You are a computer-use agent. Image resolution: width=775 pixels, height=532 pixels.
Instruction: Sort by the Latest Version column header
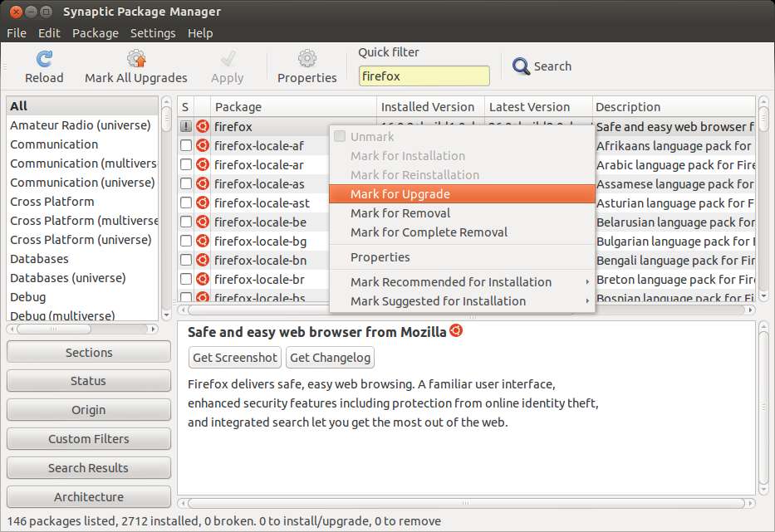point(538,107)
